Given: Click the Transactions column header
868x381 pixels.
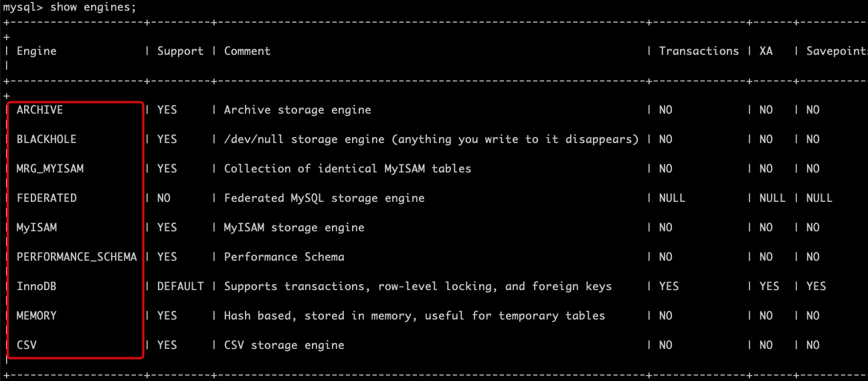Looking at the screenshot, I should 699,51.
